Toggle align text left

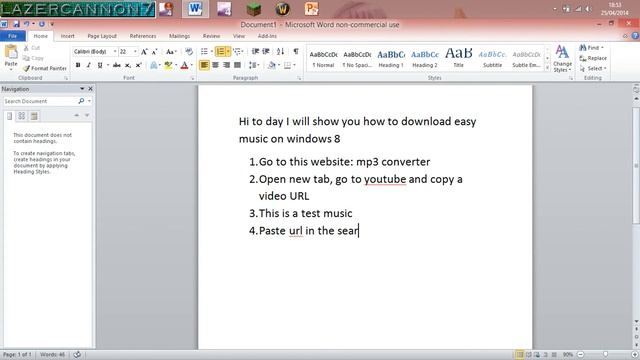(204, 65)
